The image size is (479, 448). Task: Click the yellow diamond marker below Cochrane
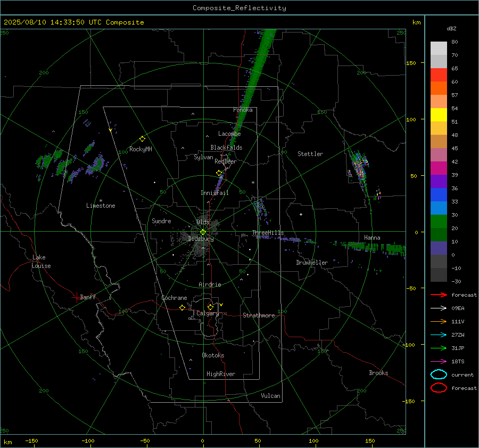coord(182,308)
